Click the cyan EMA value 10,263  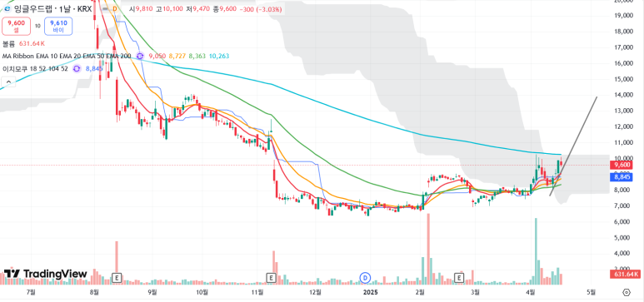coord(219,56)
